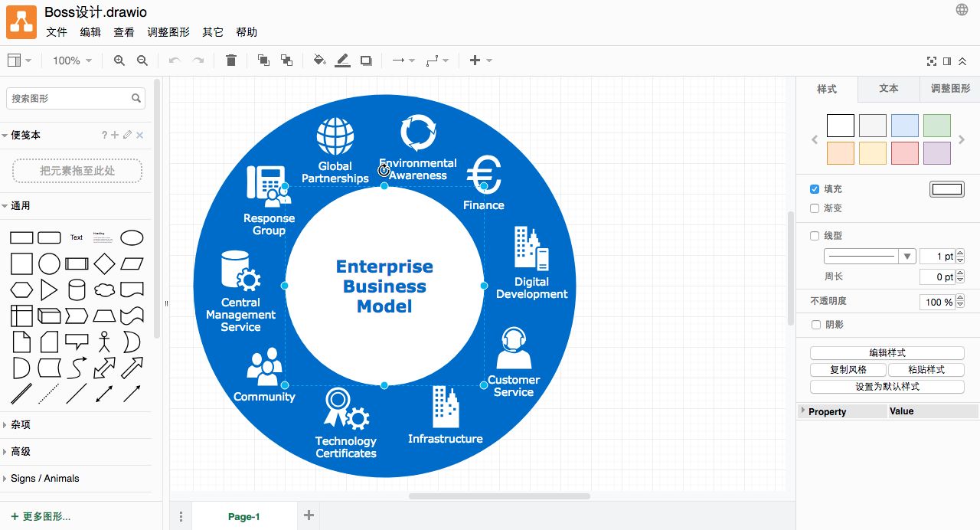The width and height of the screenshot is (980, 530).
Task: Expand the 杂项 shapes section
Action: click(21, 424)
